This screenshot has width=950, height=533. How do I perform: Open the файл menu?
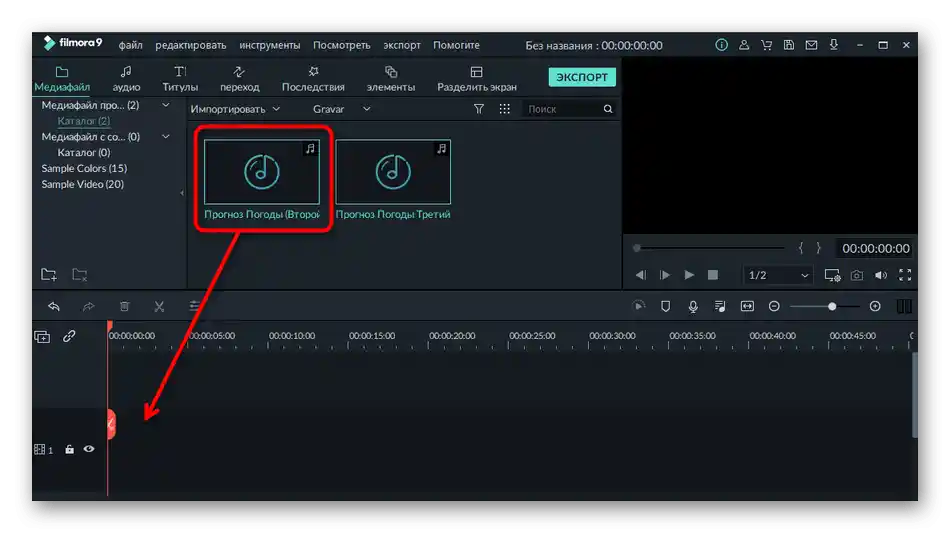(x=130, y=45)
